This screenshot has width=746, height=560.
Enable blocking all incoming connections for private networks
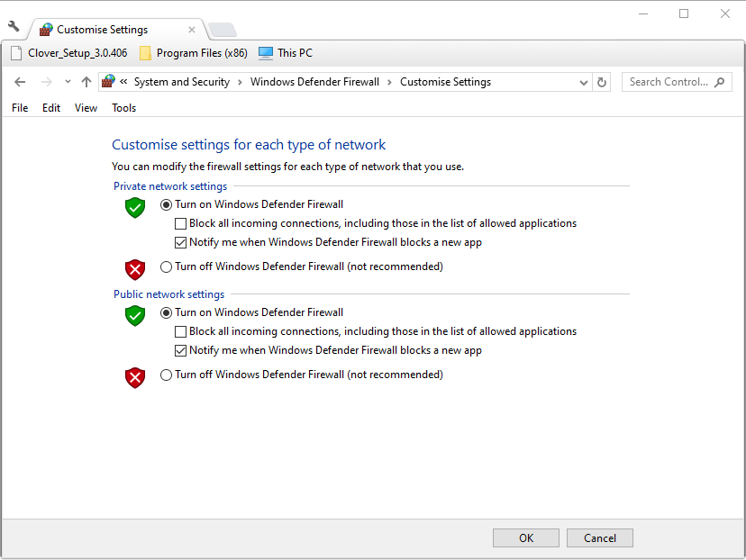[x=180, y=222]
